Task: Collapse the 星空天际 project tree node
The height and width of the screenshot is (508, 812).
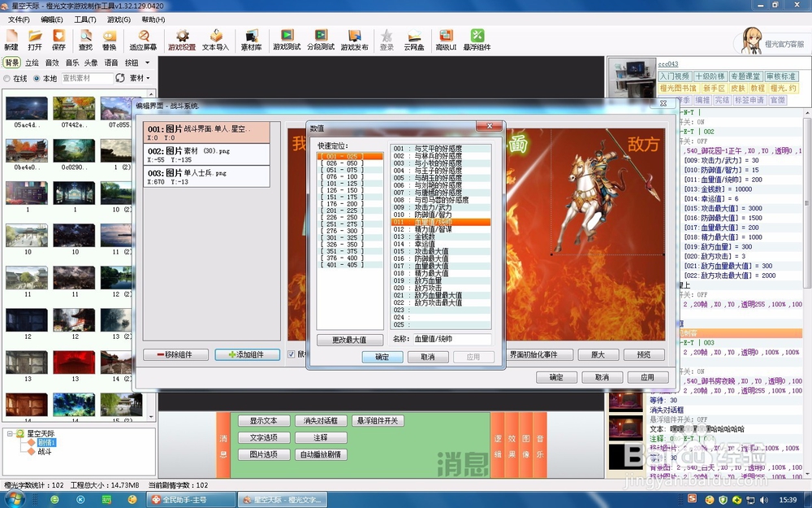Action: (9, 433)
